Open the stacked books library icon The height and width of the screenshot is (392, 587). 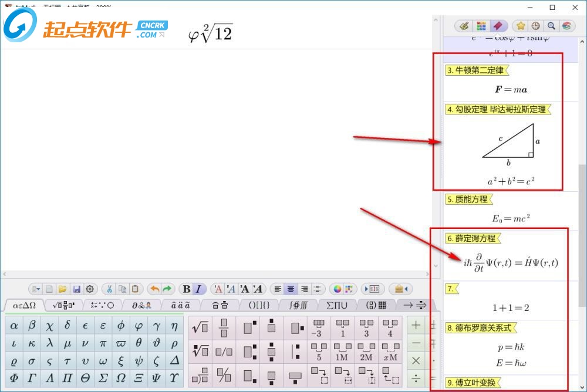click(x=566, y=26)
